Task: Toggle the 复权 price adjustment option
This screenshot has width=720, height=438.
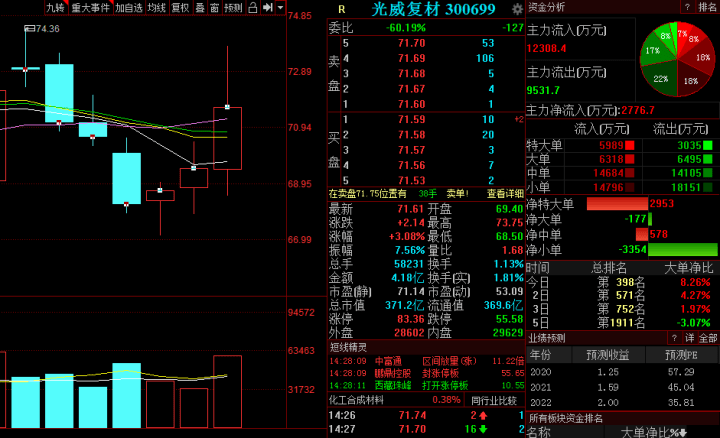Action: click(x=180, y=7)
